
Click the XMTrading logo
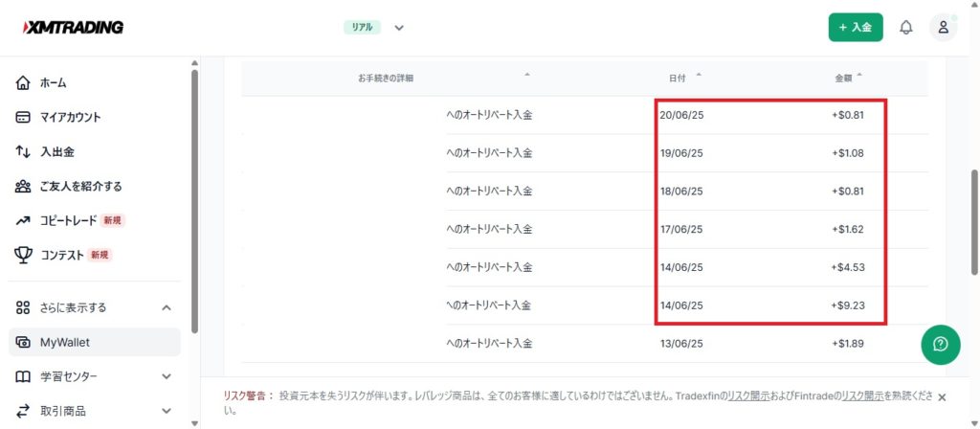pos(73,27)
